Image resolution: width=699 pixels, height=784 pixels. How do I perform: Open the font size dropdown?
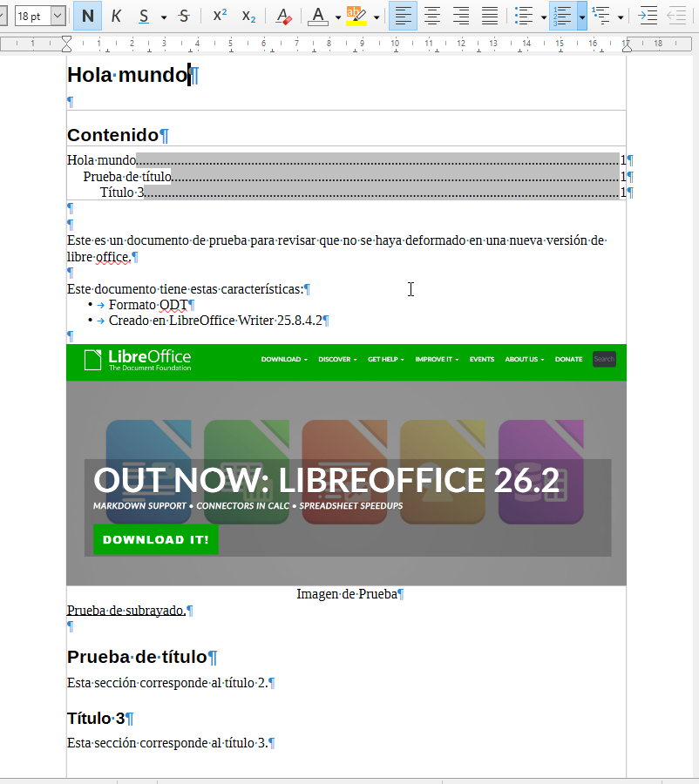(58, 16)
